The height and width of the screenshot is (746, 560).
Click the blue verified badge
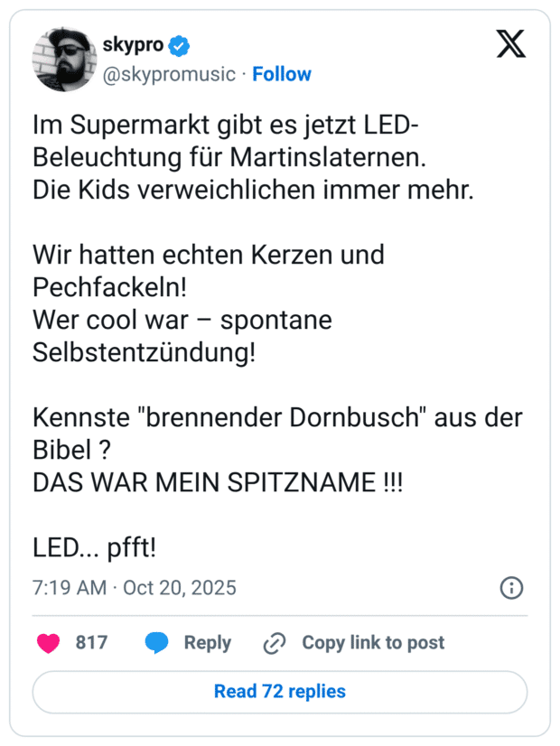[180, 46]
